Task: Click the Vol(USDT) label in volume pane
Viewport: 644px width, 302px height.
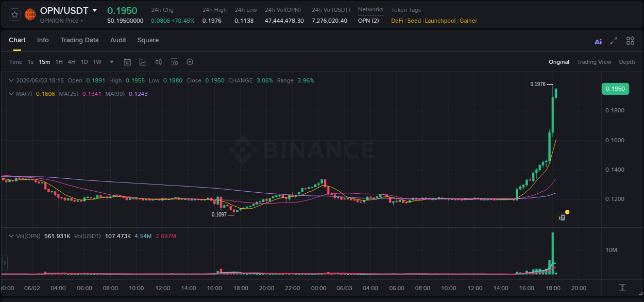Action: (x=88, y=236)
